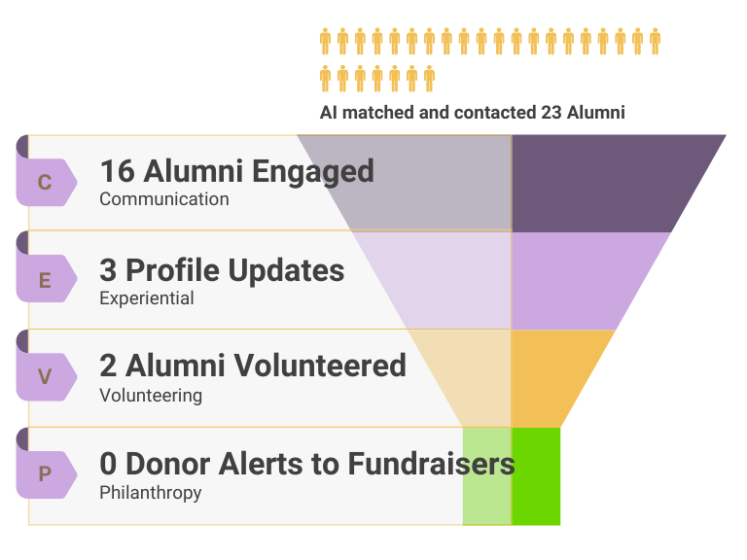Select the purple P philanthropy badge
The width and height of the screenshot is (747, 560).
coord(45,474)
